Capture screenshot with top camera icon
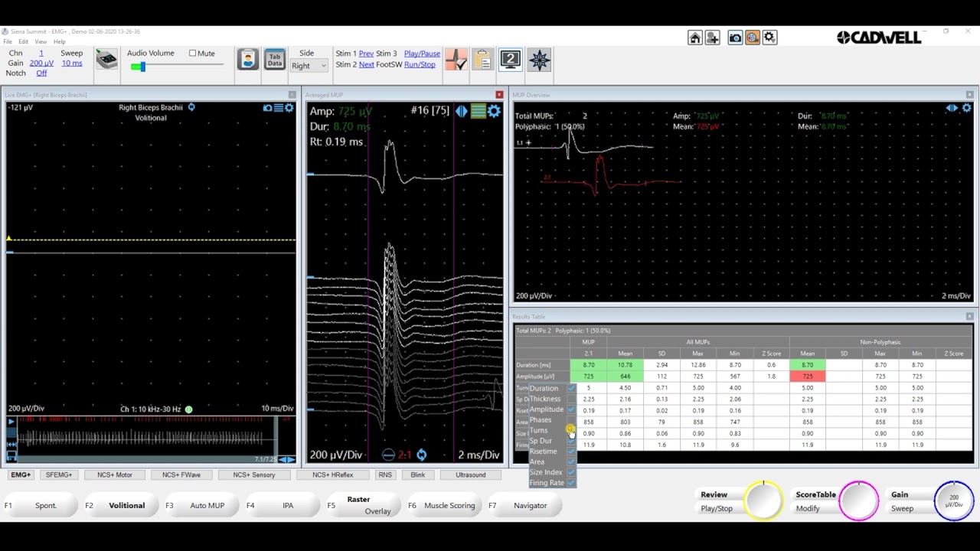Screen dimensions: 980x551 735,37
